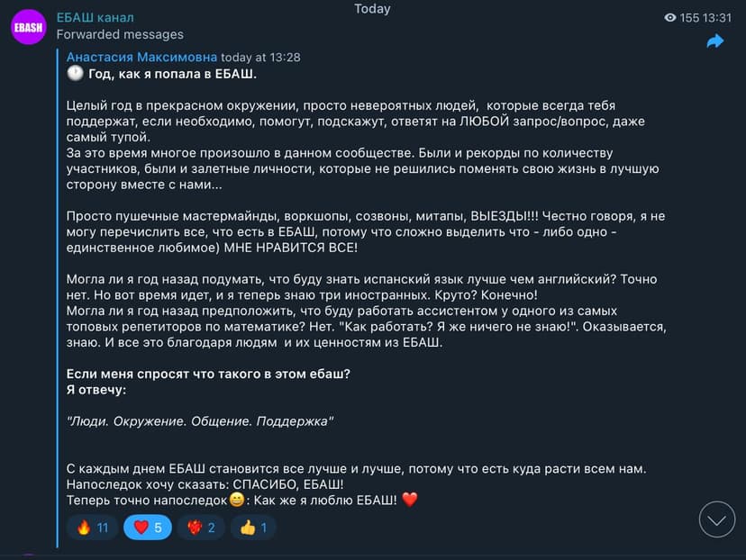Click the 'Today' date header
This screenshot has height=560, width=746.
point(372,9)
